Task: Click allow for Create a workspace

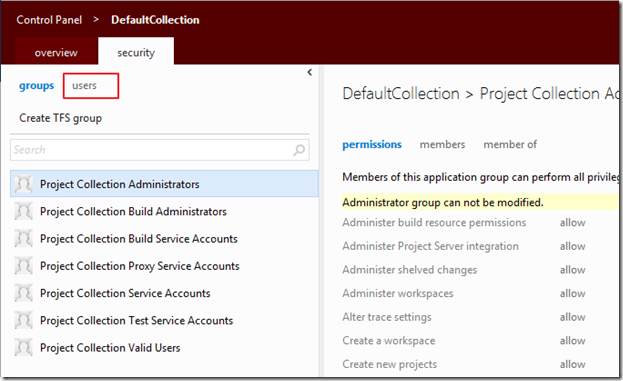Action: (573, 340)
